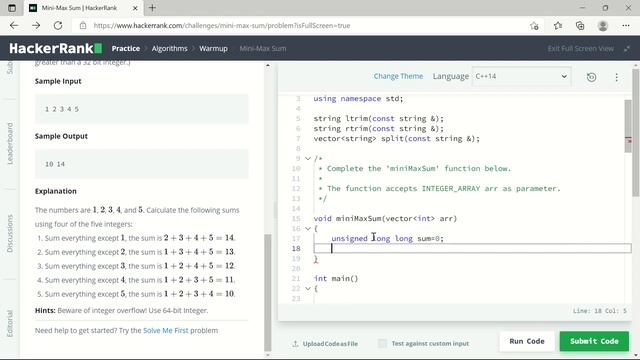
Task: Click the problem description scrollbar thumb
Action: 268,292
